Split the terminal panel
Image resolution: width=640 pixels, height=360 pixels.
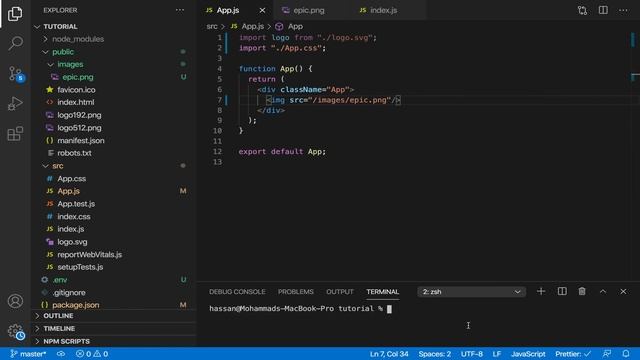point(562,291)
